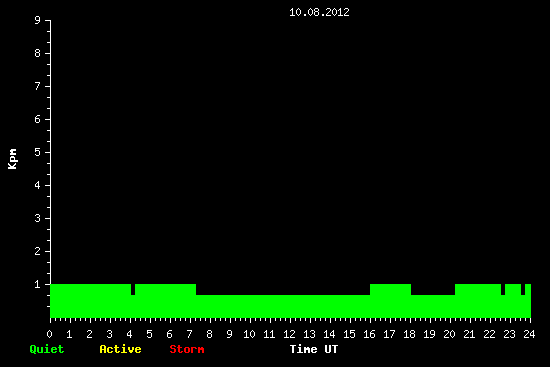
Task: Click the green bar between hours 20 and 22
Action: pos(478,301)
